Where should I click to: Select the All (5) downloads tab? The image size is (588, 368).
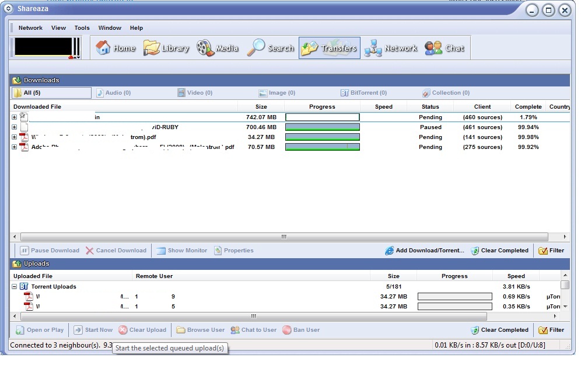point(51,93)
